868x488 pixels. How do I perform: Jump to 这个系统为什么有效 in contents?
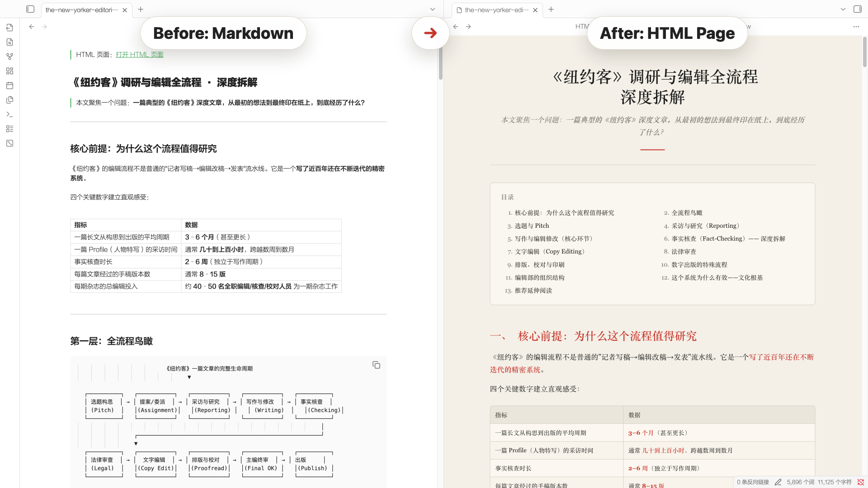coord(717,278)
